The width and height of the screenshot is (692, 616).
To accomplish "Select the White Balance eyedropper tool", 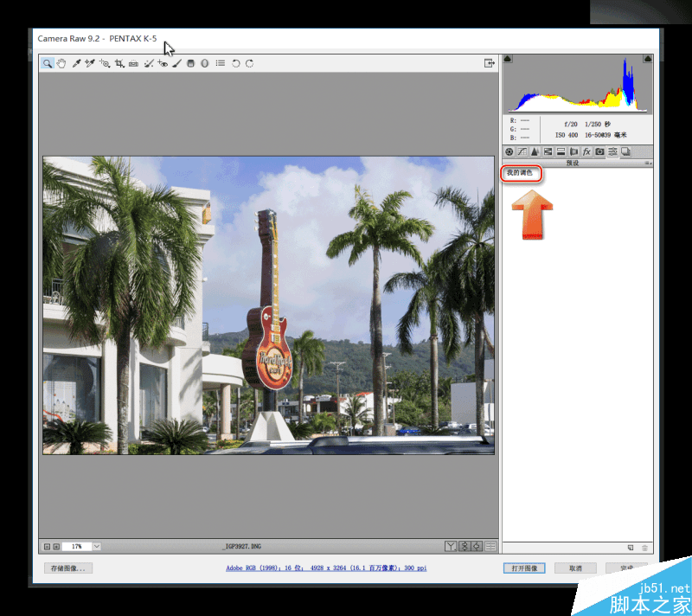I will click(76, 63).
